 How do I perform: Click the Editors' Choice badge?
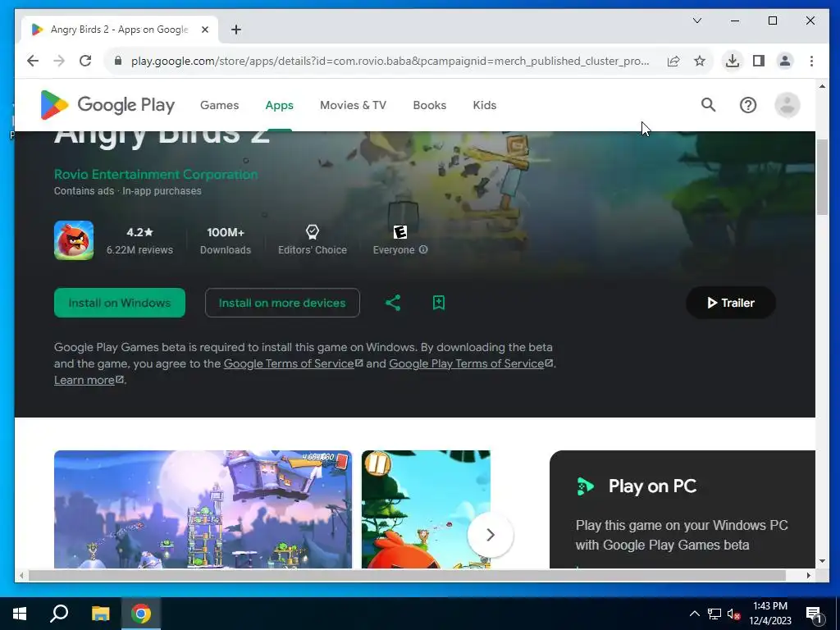click(x=313, y=240)
